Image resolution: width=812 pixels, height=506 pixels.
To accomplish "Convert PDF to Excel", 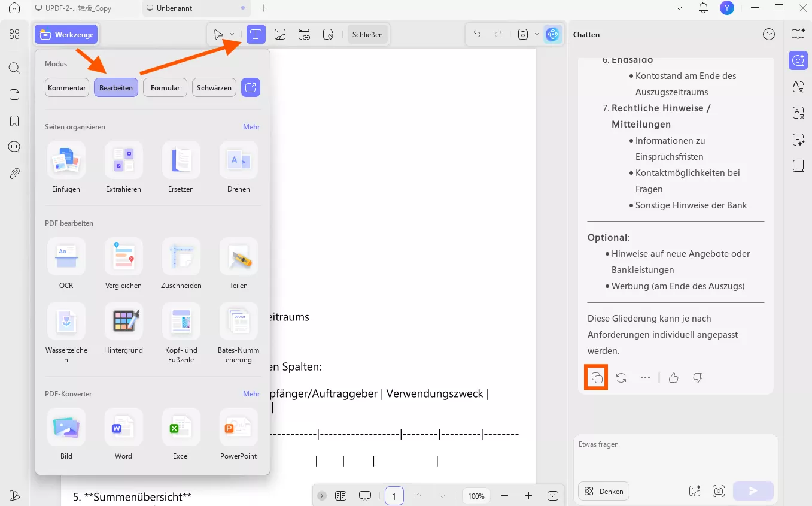I will (x=181, y=435).
